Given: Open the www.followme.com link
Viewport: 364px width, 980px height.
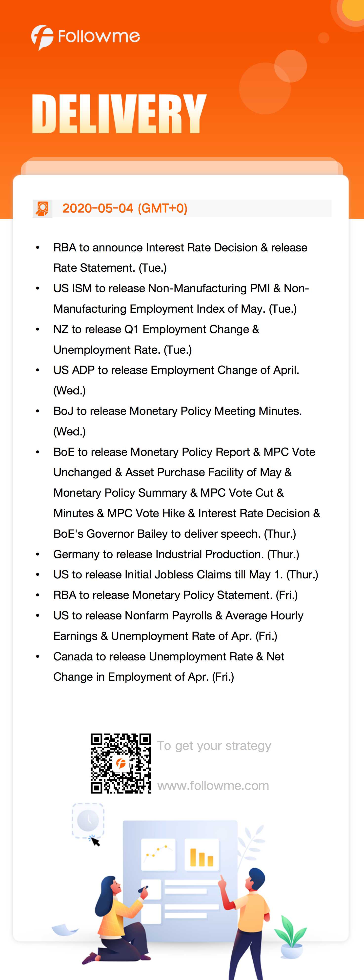Looking at the screenshot, I should pos(213,786).
